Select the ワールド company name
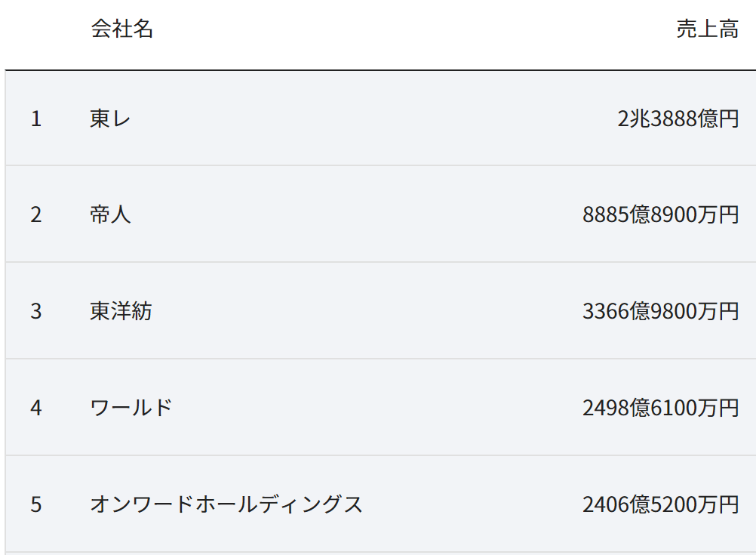Viewport: 756px width, 555px height. coord(131,407)
